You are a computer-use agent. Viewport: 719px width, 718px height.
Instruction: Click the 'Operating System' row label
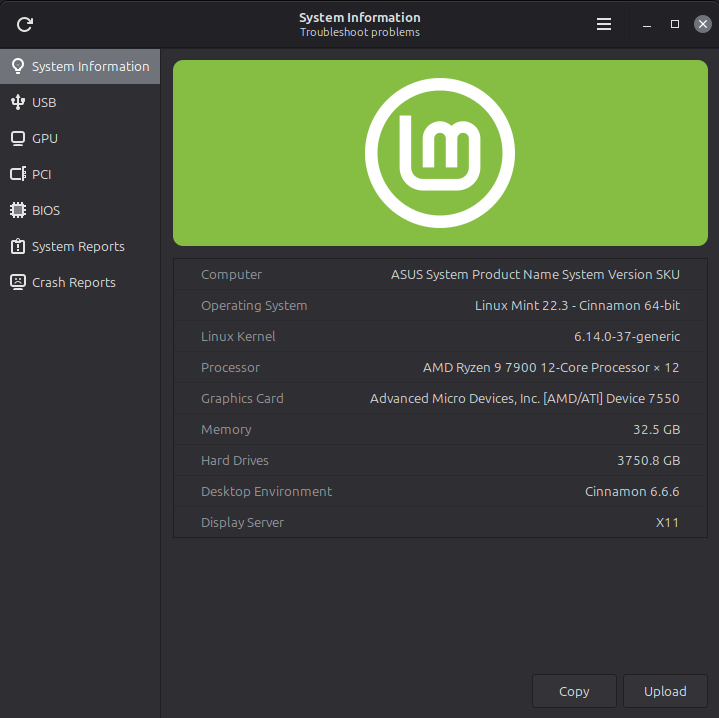coord(254,305)
